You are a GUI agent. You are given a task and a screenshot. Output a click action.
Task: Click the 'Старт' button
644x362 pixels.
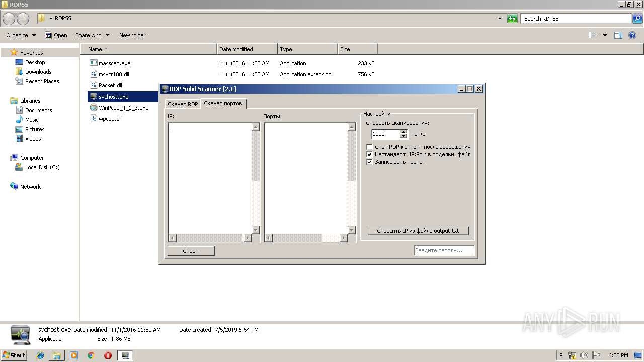click(191, 251)
